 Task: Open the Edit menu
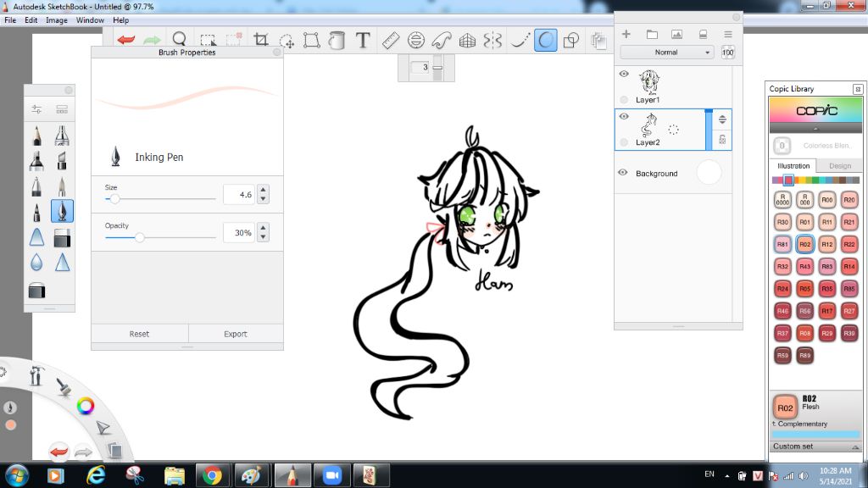coord(31,20)
